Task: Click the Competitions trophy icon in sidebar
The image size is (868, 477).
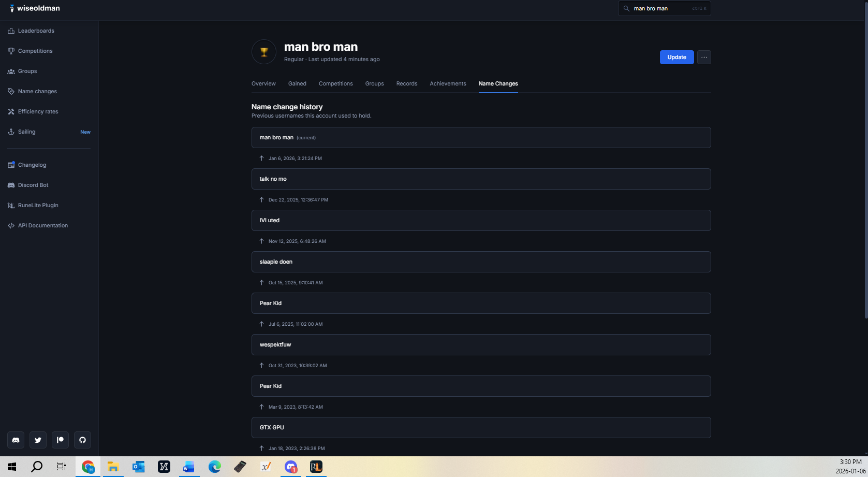Action: [x=11, y=51]
